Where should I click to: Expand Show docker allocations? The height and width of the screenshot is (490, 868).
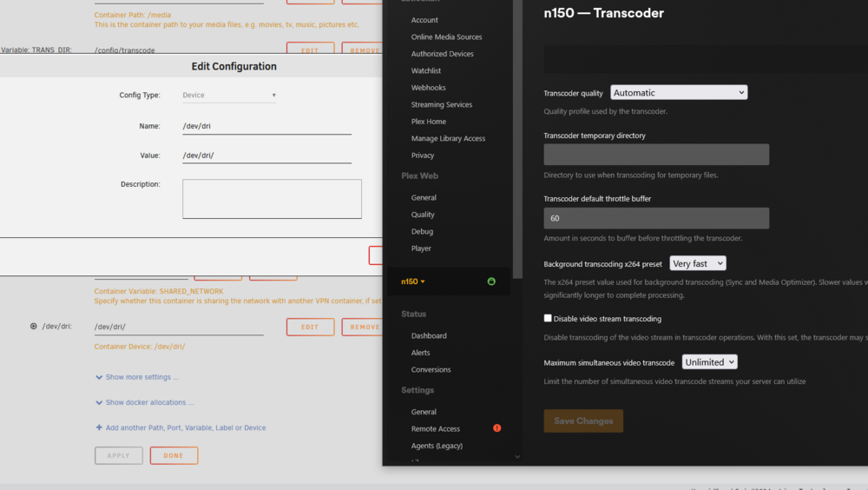[144, 402]
